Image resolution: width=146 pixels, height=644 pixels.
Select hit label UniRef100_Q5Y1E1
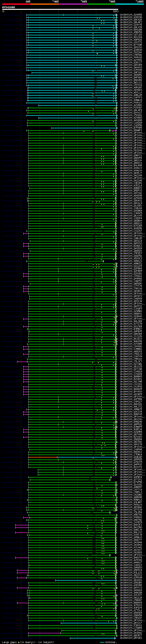(x=131, y=638)
